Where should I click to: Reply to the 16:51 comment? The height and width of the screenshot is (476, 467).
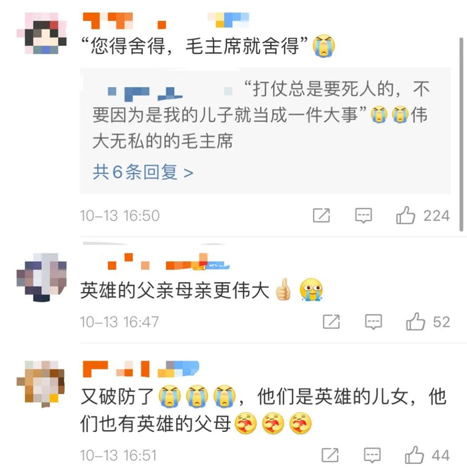372,455
